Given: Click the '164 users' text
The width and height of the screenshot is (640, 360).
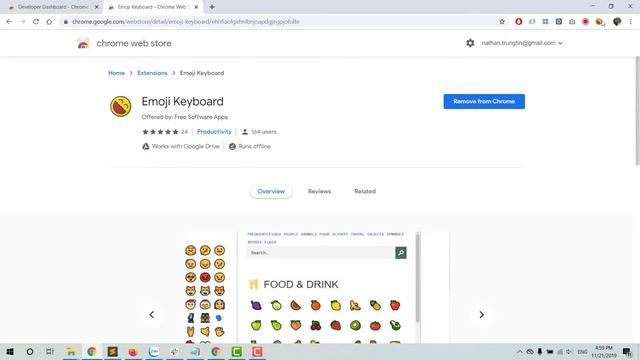Looking at the screenshot, I should coord(264,131).
